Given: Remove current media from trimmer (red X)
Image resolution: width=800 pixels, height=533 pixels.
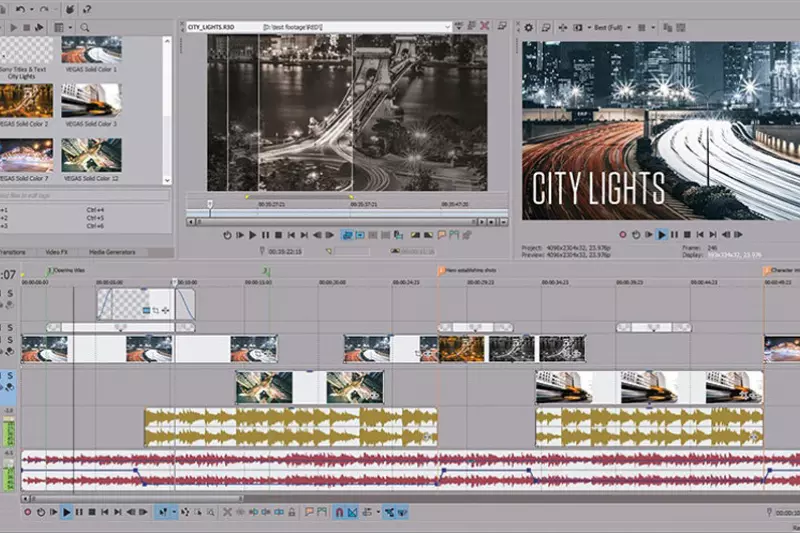Looking at the screenshot, I should pyautogui.click(x=485, y=26).
